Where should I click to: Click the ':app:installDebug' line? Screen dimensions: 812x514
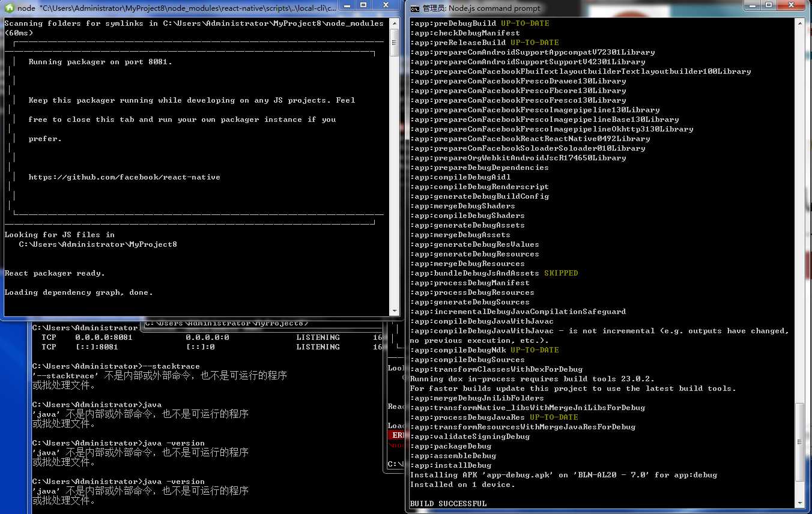(x=450, y=465)
